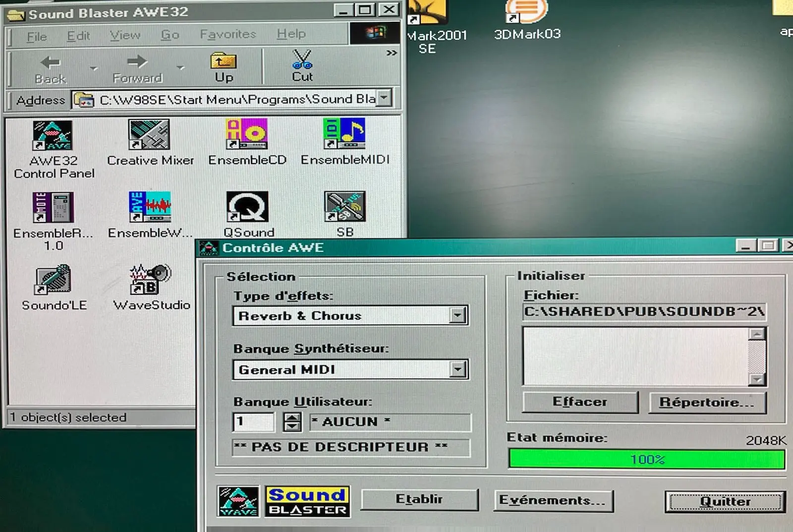Click the file list scrollbar up arrow
Viewport: 793px width, 532px height.
pos(757,334)
